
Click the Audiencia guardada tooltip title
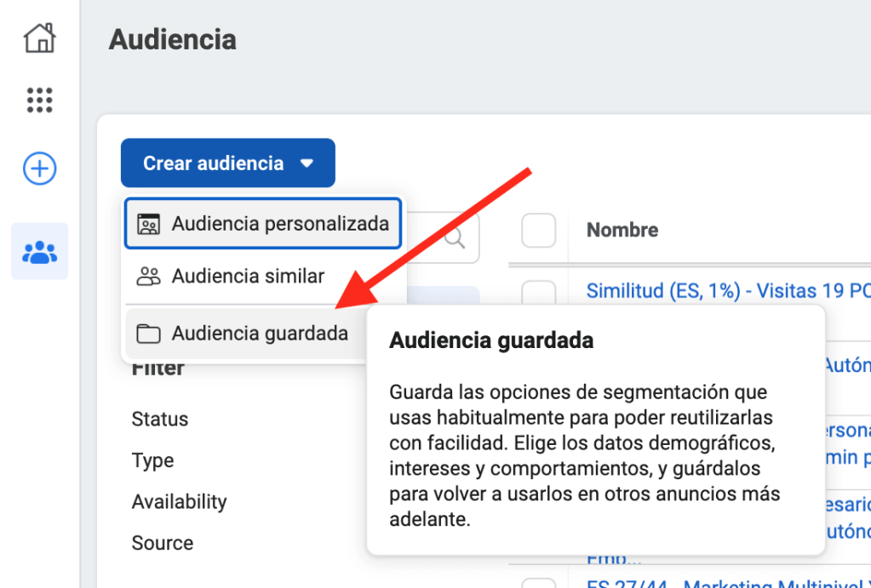[491, 340]
